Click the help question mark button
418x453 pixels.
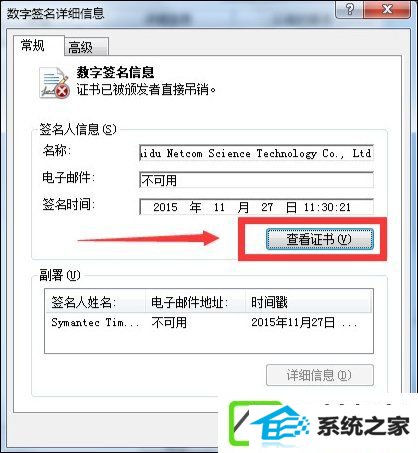point(349,9)
